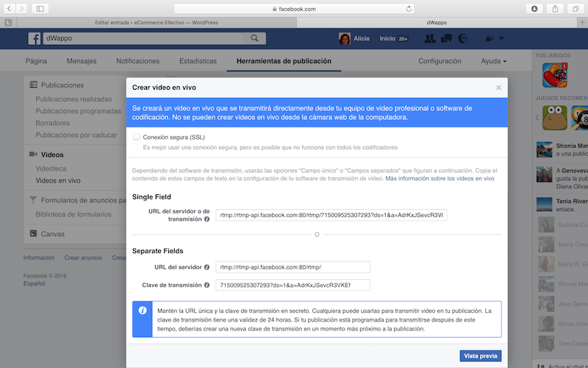The height and width of the screenshot is (368, 588).
Task: Click the Safari address bar showing facebook.com
Action: 294,9
